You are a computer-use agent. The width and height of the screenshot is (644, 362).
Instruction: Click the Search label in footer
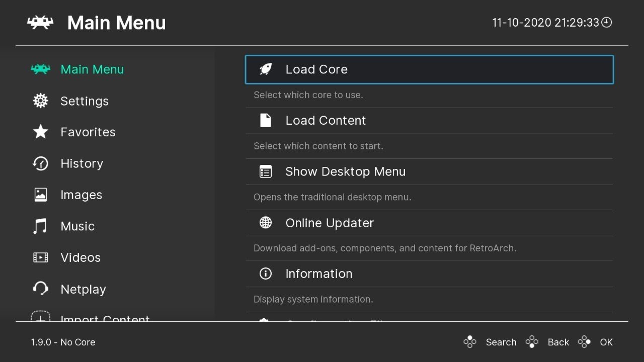pyautogui.click(x=501, y=342)
